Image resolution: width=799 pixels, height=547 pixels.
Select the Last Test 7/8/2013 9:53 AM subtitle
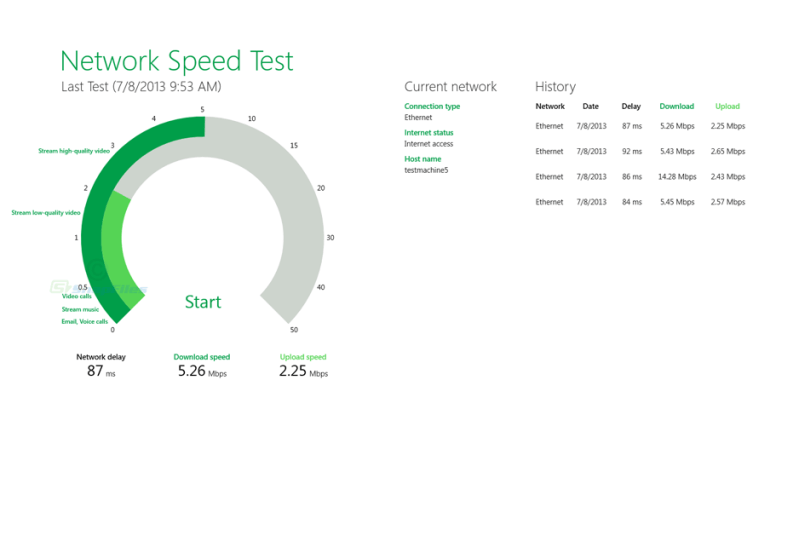(x=141, y=87)
